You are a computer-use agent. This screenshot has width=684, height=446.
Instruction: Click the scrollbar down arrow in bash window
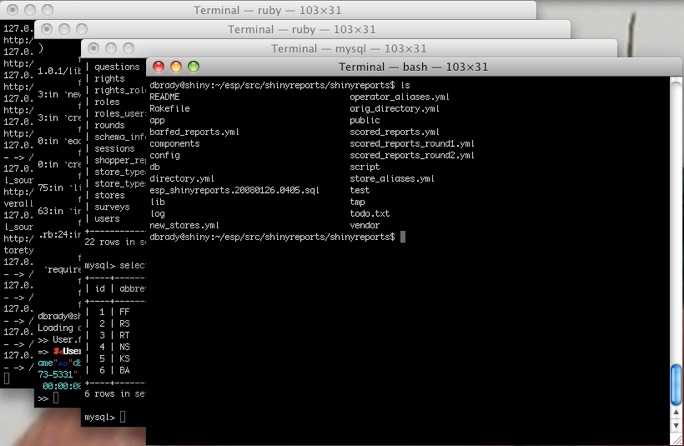point(676,425)
